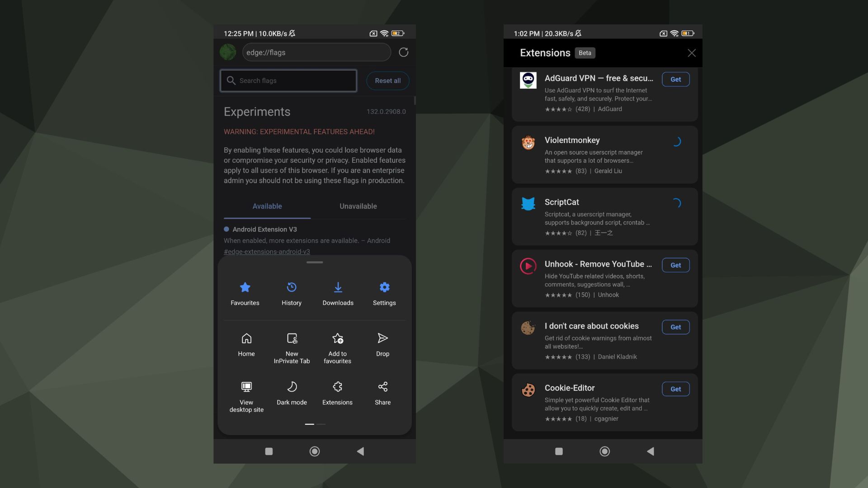
Task: Open the History panel
Action: (x=292, y=292)
